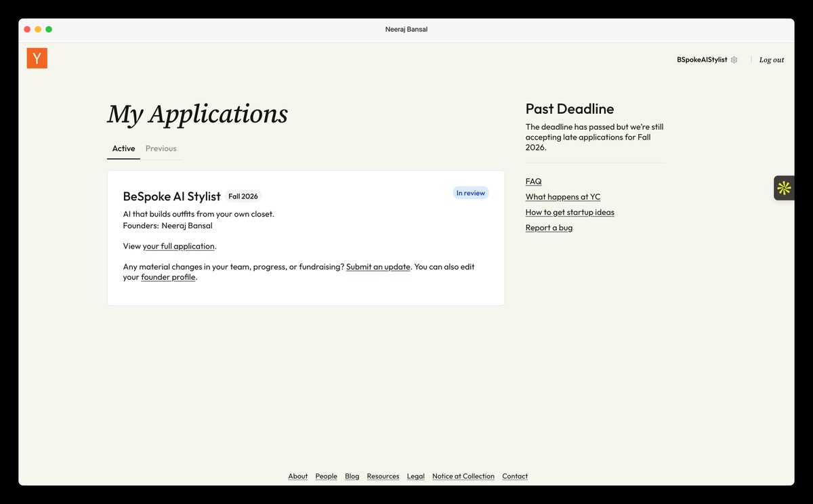The height and width of the screenshot is (504, 813).
Task: Open the Contact footer link
Action: [x=515, y=476]
